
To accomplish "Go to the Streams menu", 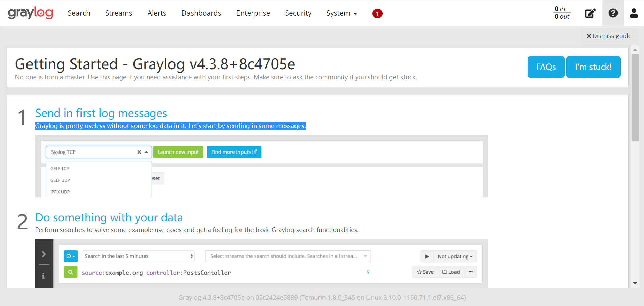I will (119, 13).
